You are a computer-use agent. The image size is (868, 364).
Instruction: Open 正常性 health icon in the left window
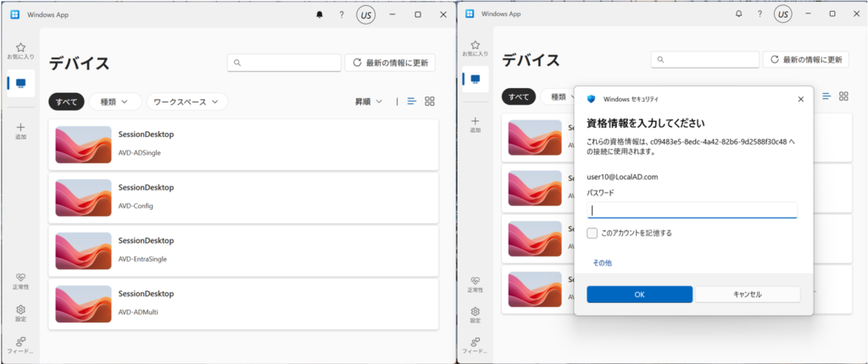[20, 279]
